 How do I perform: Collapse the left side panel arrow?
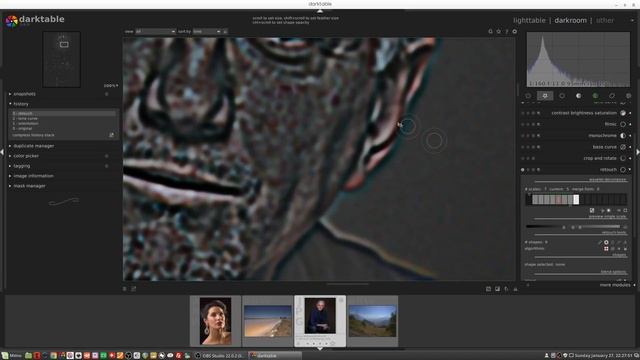tap(2, 152)
